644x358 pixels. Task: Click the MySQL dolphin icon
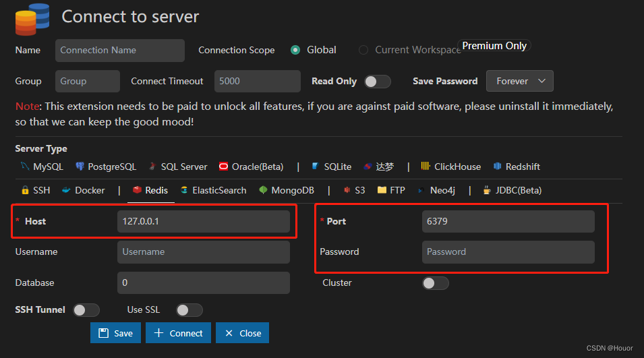point(25,167)
